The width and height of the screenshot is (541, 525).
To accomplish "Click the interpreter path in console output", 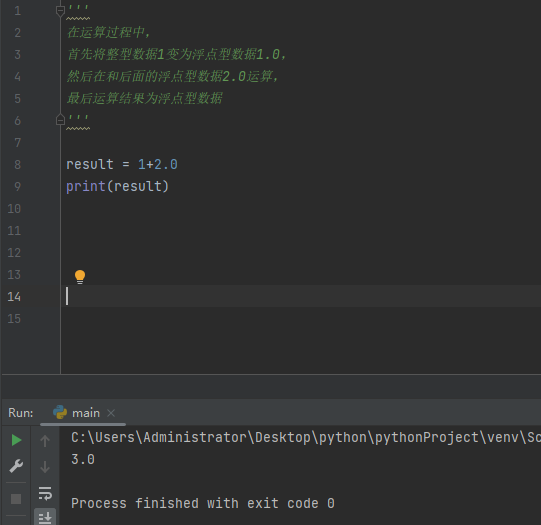I will tap(306, 437).
